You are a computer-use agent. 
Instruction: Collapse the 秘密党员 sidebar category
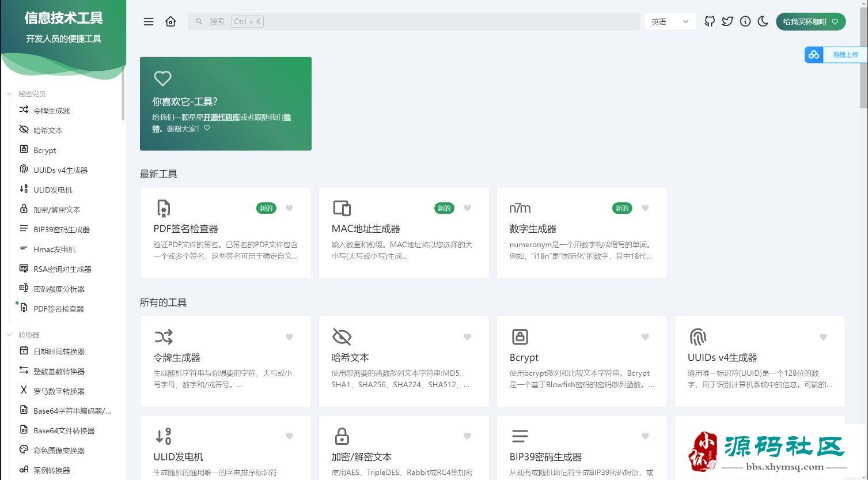[x=26, y=94]
